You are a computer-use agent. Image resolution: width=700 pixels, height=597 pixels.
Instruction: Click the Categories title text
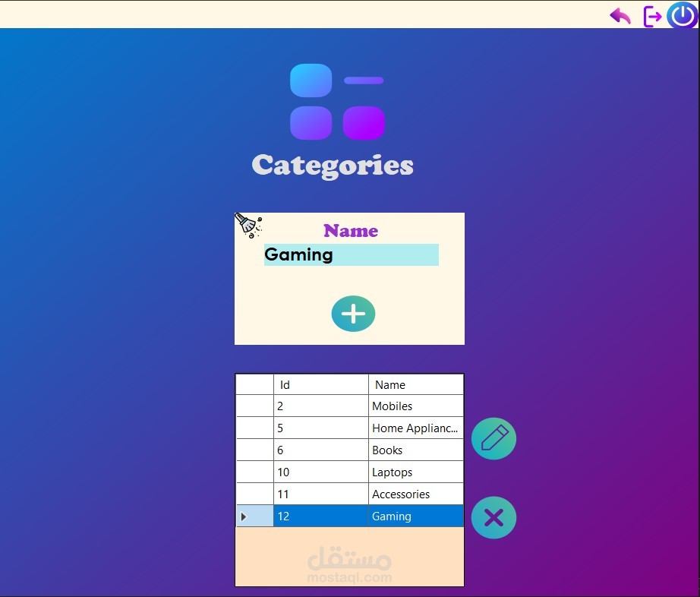point(333,166)
